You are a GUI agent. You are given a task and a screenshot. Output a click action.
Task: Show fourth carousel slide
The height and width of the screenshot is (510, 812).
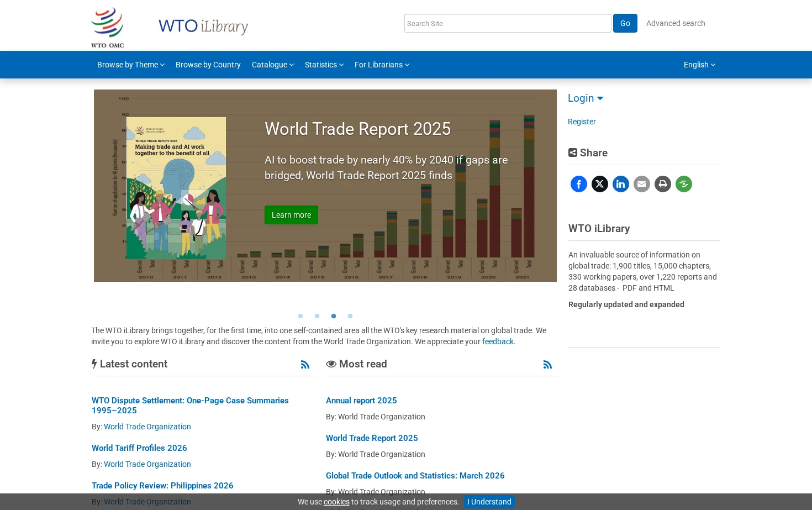tap(350, 316)
